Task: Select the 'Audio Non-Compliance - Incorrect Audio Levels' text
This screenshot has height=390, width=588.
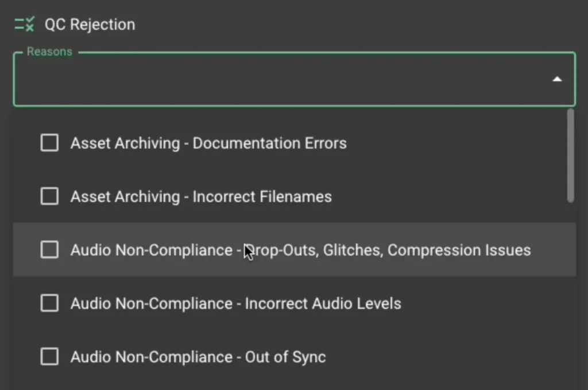Action: [x=235, y=303]
